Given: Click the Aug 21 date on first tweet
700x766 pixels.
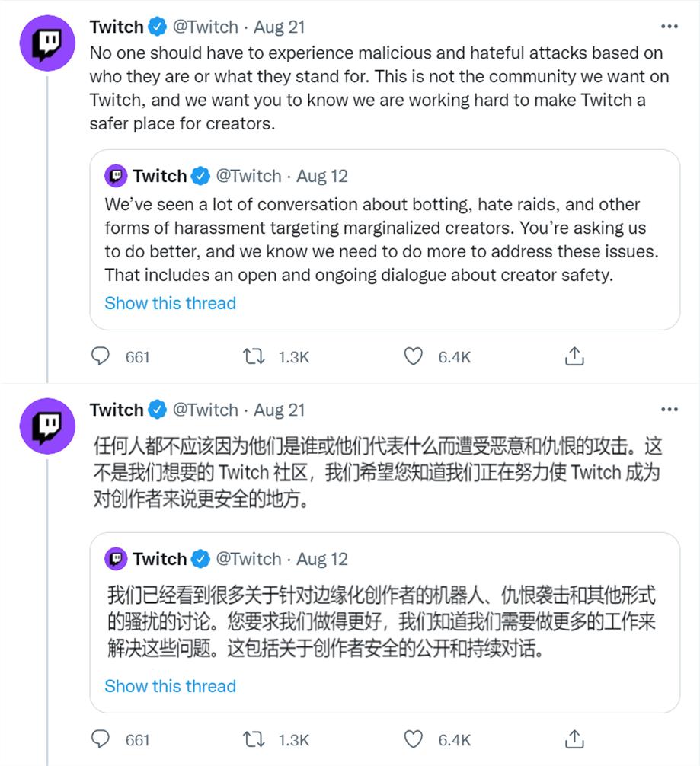Looking at the screenshot, I should tap(280, 27).
